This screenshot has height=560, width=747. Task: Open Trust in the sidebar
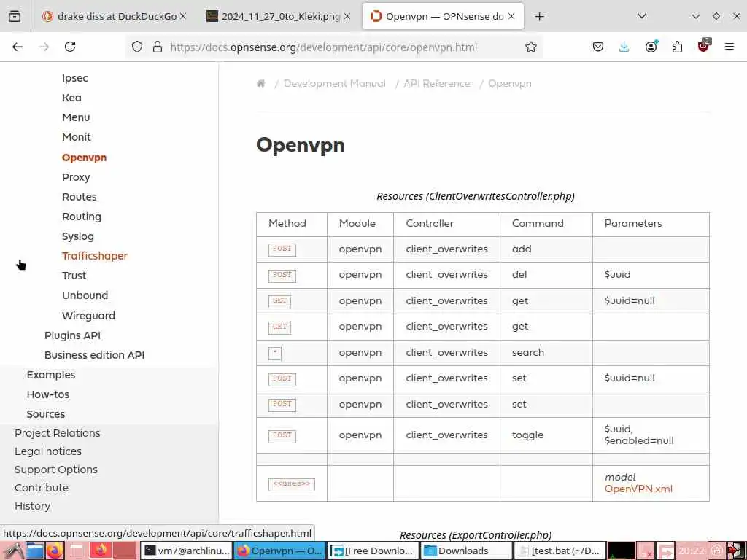(74, 275)
